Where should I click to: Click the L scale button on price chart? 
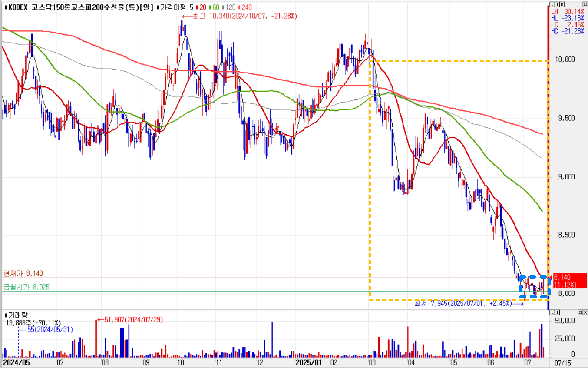click(x=552, y=4)
